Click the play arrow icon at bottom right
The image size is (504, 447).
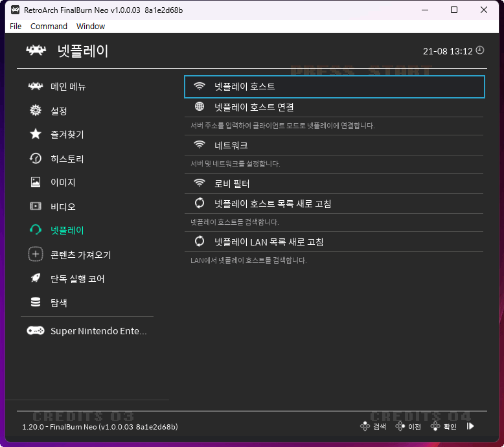pos(470,426)
